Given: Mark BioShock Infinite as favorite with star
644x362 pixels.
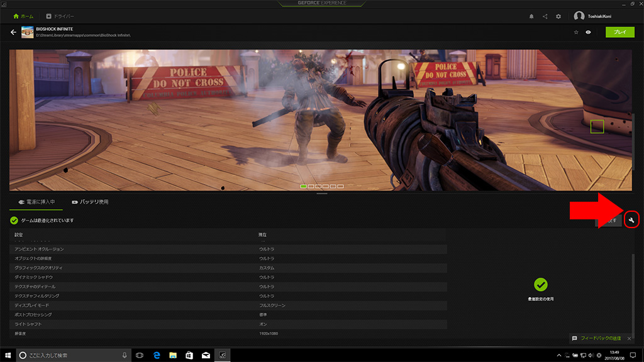Looking at the screenshot, I should coord(575,32).
